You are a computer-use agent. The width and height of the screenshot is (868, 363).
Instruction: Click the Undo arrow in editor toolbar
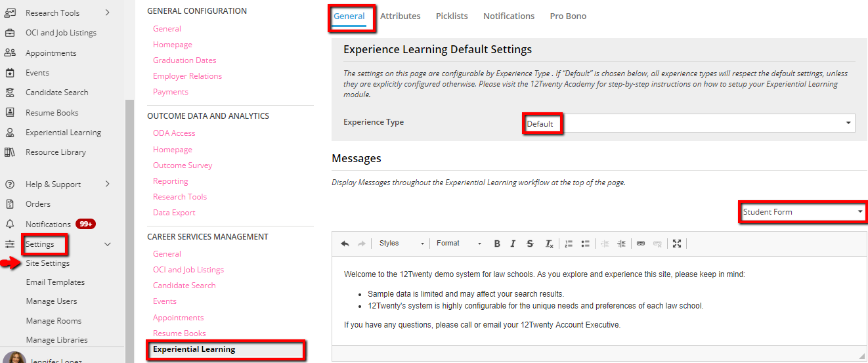point(345,244)
